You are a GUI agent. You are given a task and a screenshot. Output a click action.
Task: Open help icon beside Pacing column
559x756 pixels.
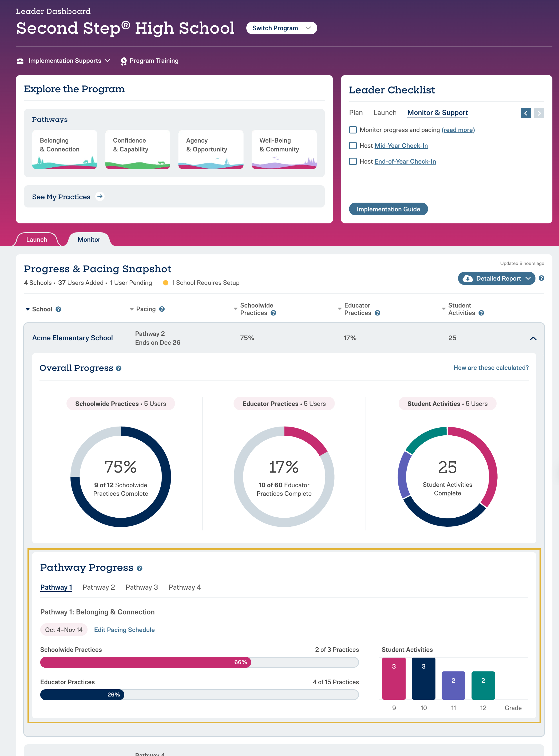click(x=162, y=309)
